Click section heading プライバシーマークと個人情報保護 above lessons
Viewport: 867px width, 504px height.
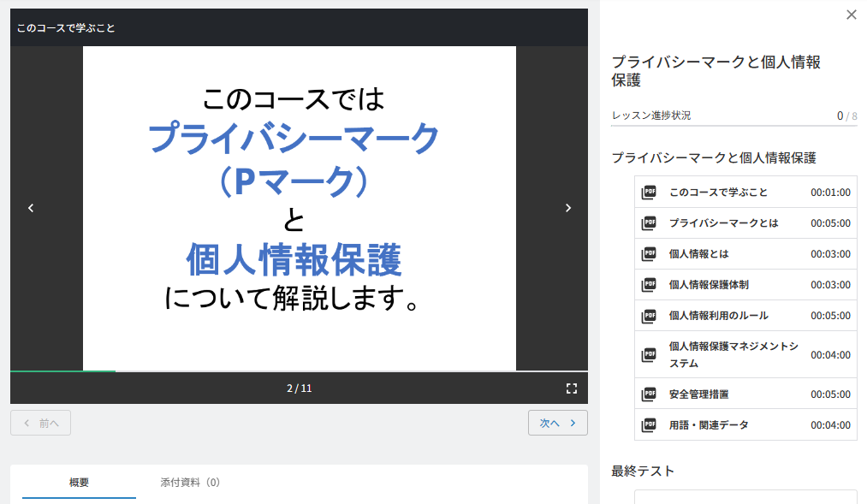[714, 158]
